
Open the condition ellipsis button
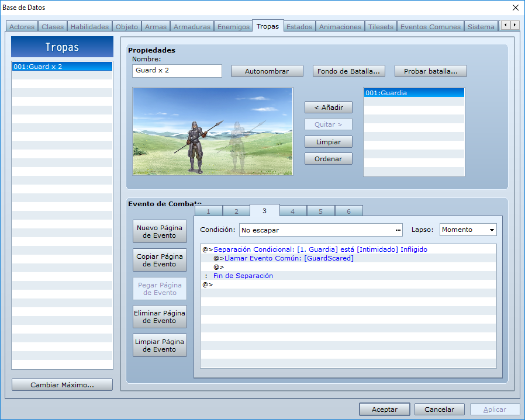(398, 230)
